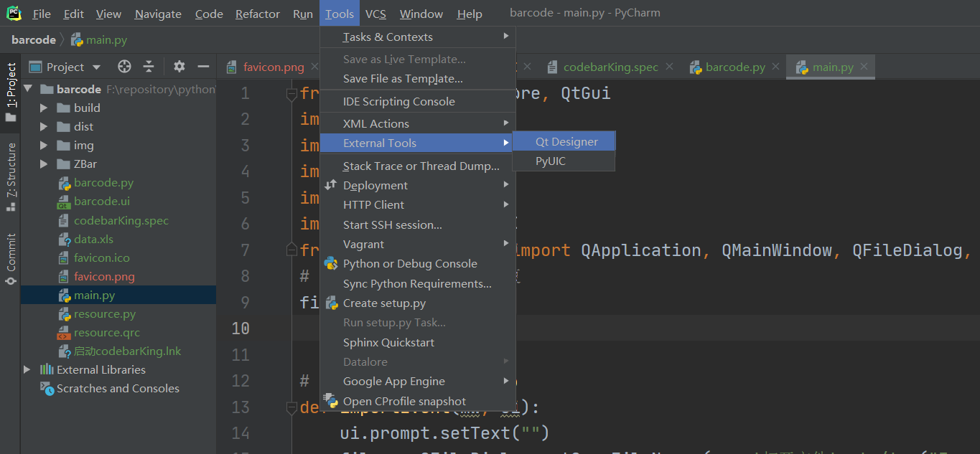Expand External Libraries node
Screen dimensions: 980x454
tap(27, 369)
